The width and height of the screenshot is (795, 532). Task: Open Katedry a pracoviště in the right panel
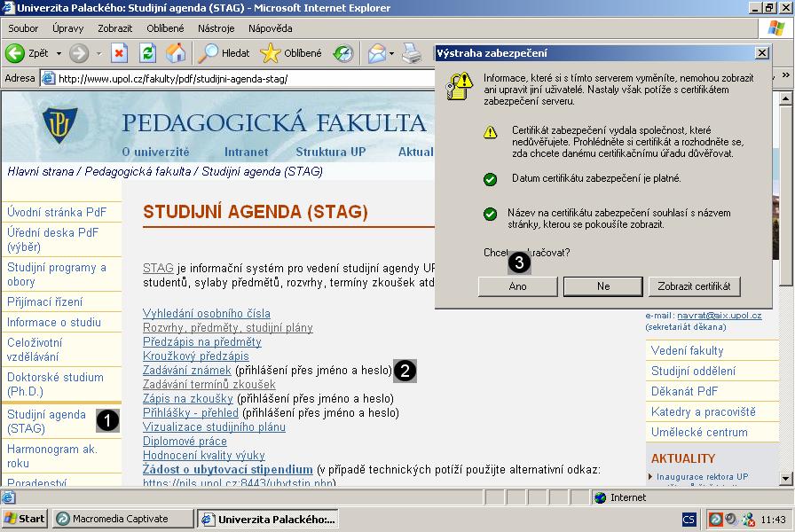pyautogui.click(x=704, y=412)
